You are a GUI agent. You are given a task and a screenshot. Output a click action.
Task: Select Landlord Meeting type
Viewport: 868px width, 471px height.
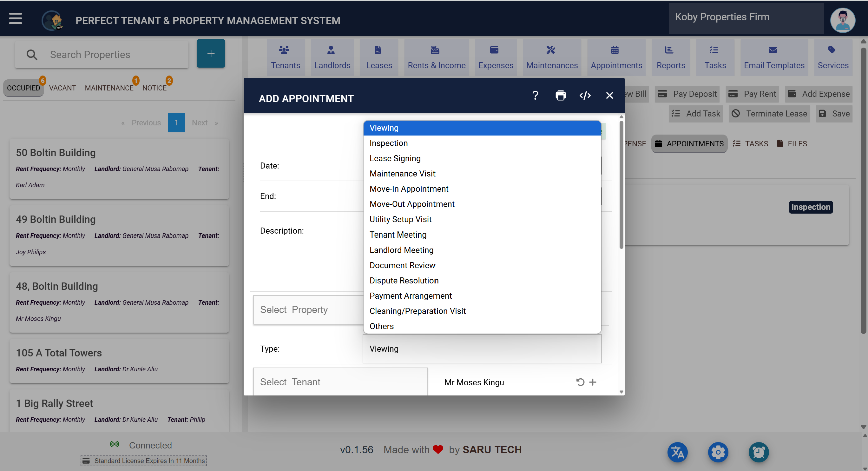(x=482, y=250)
